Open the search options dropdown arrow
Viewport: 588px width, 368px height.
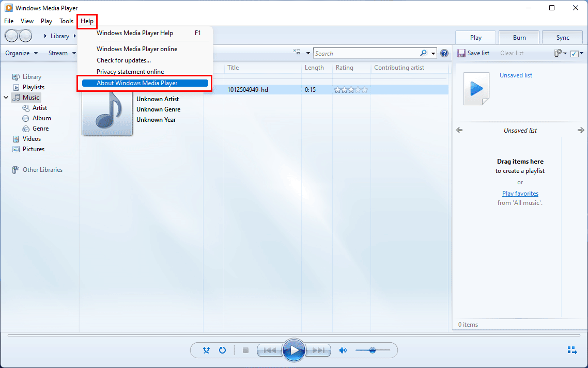tap(433, 53)
